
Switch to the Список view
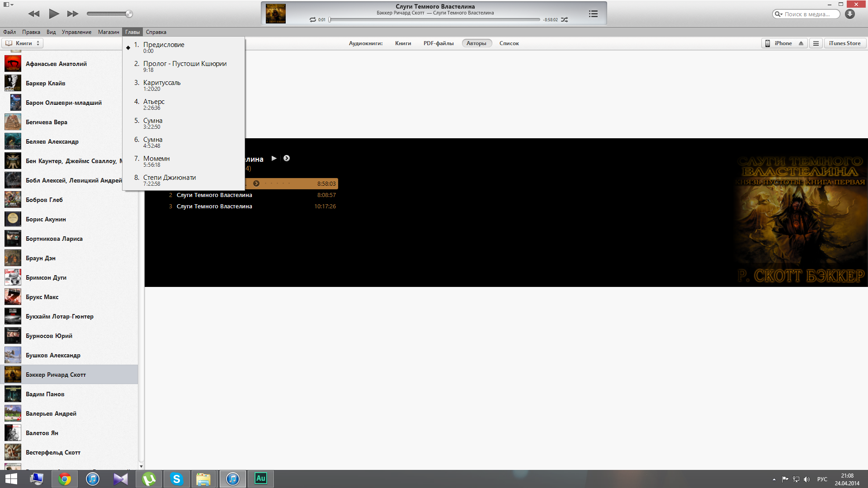click(x=509, y=43)
